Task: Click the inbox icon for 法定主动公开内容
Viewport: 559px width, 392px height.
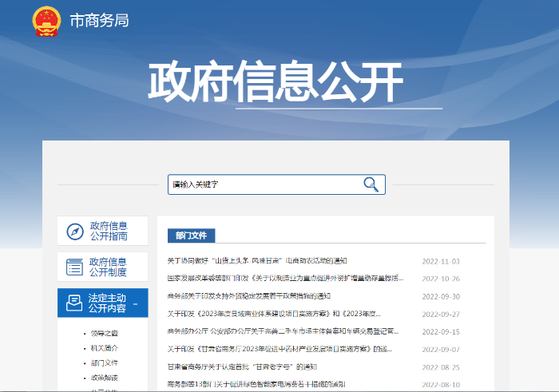Action: pos(74,303)
